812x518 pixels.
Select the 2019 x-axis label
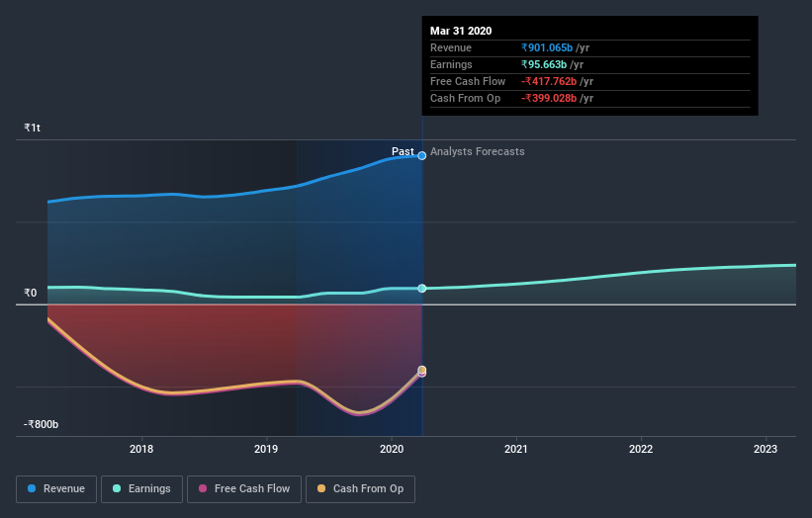[267, 450]
